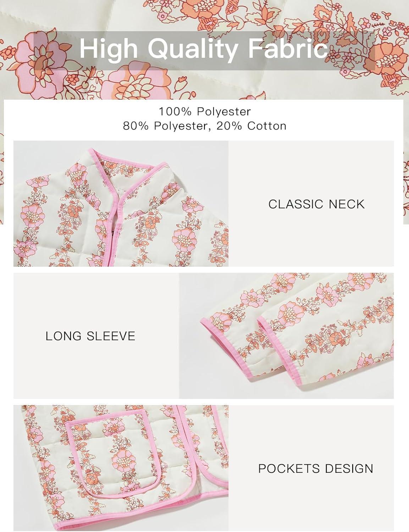Click the word Fabric in the heading
The height and width of the screenshot is (532, 409).
point(288,49)
